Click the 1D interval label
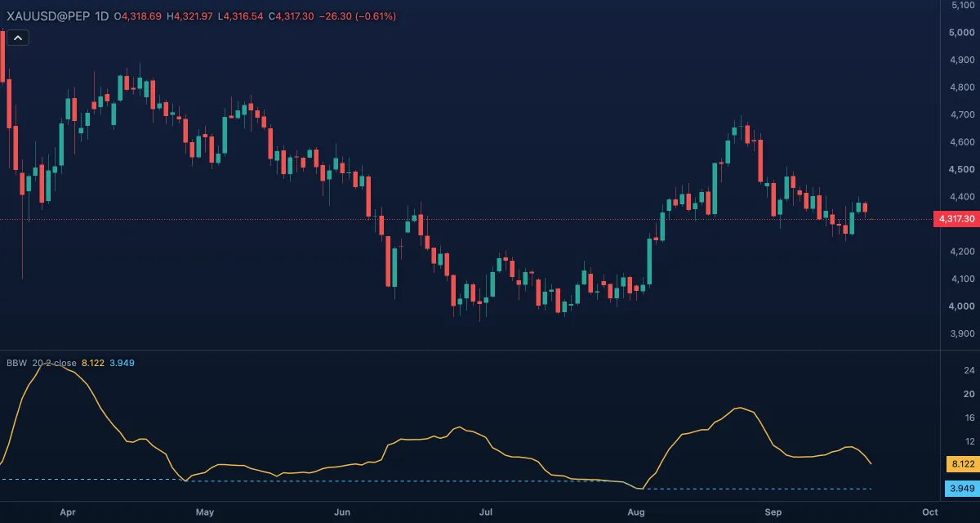 coord(102,16)
